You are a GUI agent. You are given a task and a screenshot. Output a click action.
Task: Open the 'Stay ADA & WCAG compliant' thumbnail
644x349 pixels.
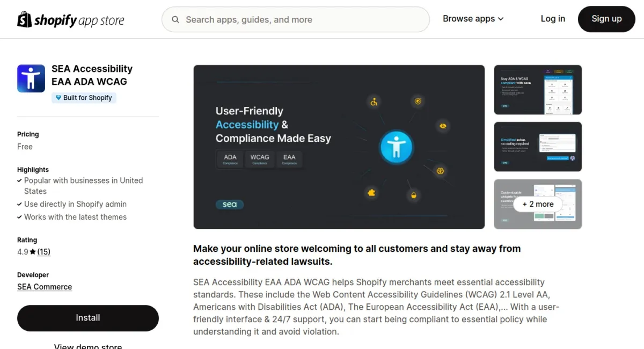click(538, 90)
